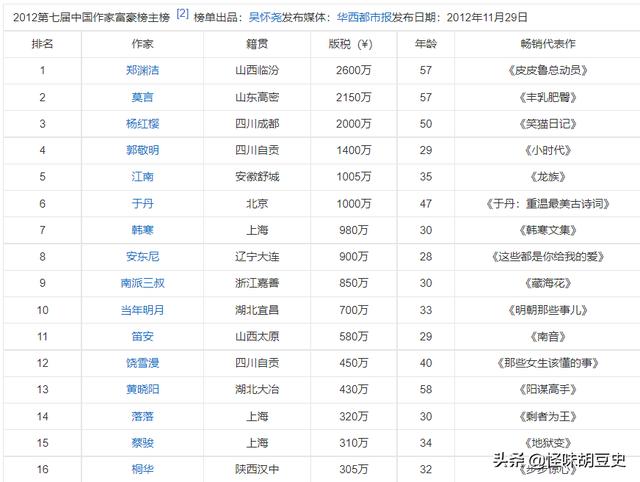Select the royalty value 1005万
The height and width of the screenshot is (482, 640).
pyautogui.click(x=353, y=177)
